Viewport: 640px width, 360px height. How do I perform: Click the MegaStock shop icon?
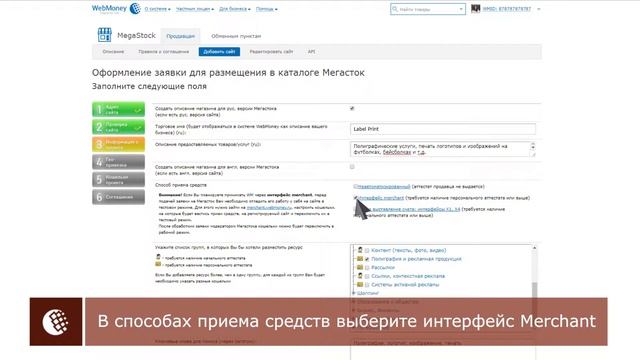tap(104, 35)
